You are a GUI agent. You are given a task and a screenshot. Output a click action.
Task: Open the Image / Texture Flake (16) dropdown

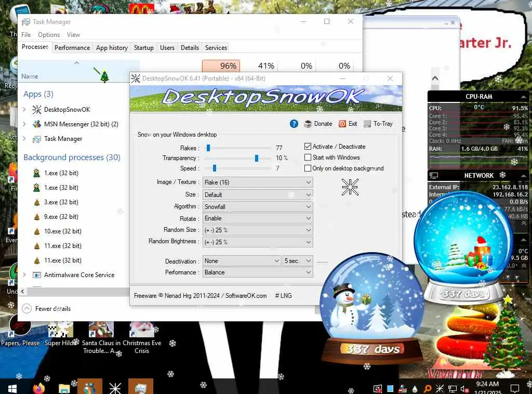[258, 182]
